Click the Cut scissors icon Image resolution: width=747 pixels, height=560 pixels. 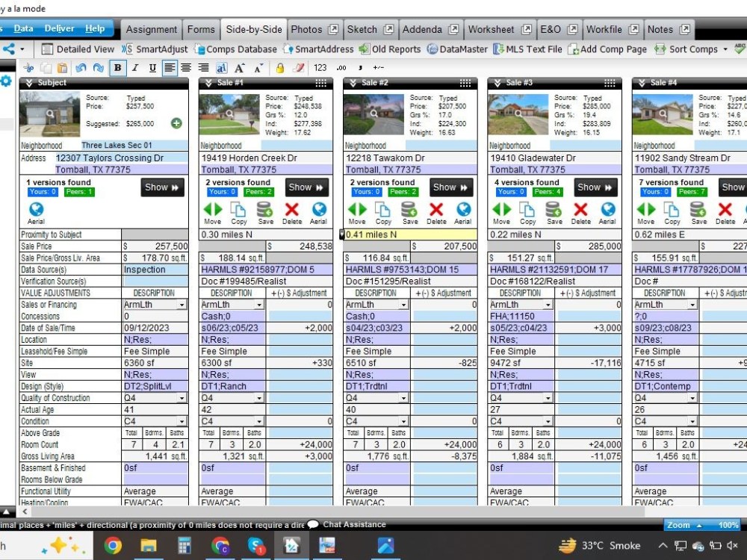click(x=28, y=68)
